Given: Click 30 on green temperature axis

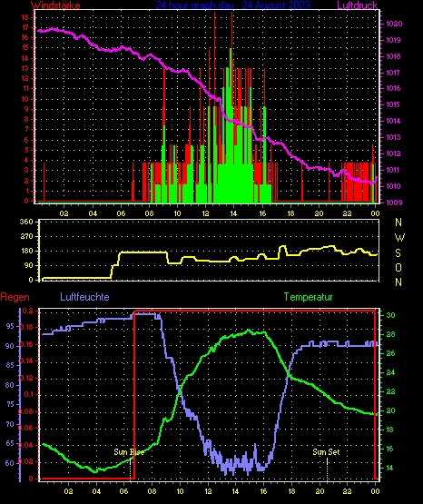Looking at the screenshot, I should pyautogui.click(x=390, y=315).
